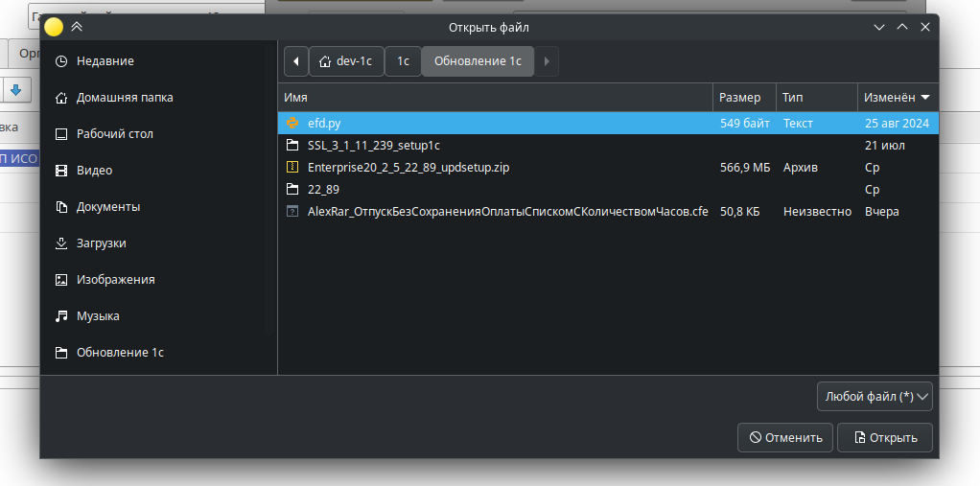Select the efd.py Python file

[324, 123]
